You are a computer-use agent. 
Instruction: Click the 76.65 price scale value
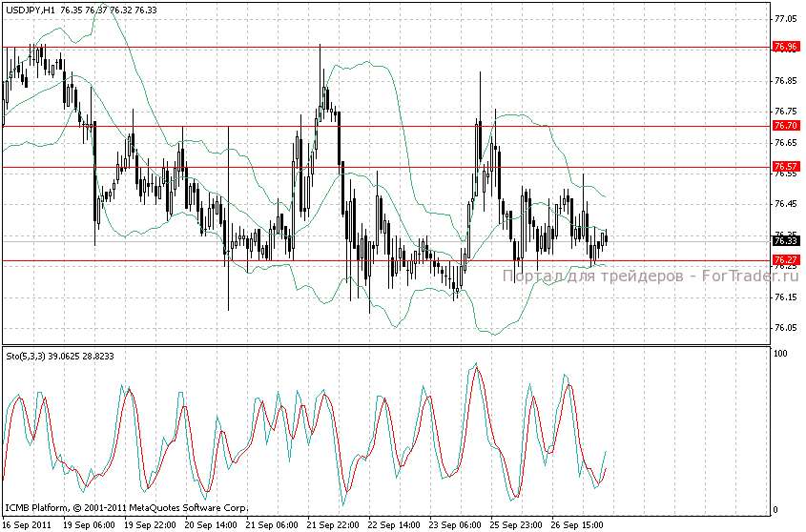785,142
